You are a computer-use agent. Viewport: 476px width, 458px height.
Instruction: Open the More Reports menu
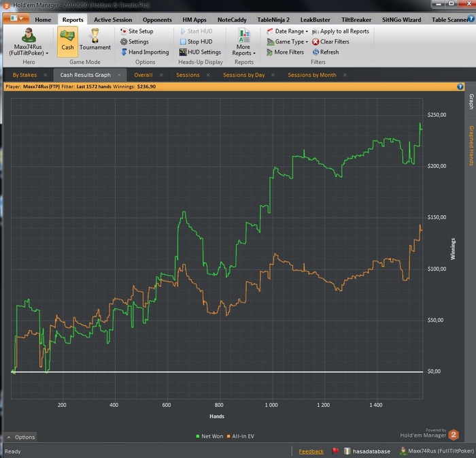(243, 42)
